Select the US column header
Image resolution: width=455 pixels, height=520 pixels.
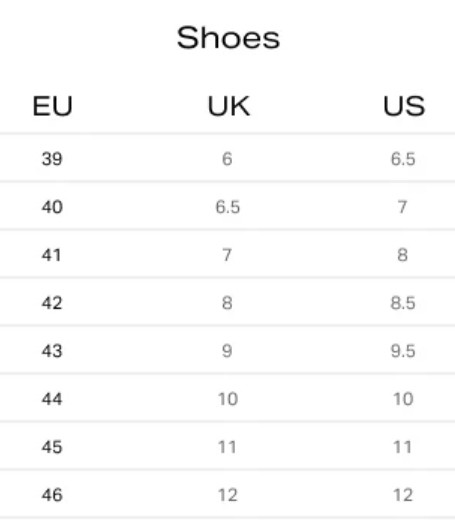pyautogui.click(x=404, y=106)
